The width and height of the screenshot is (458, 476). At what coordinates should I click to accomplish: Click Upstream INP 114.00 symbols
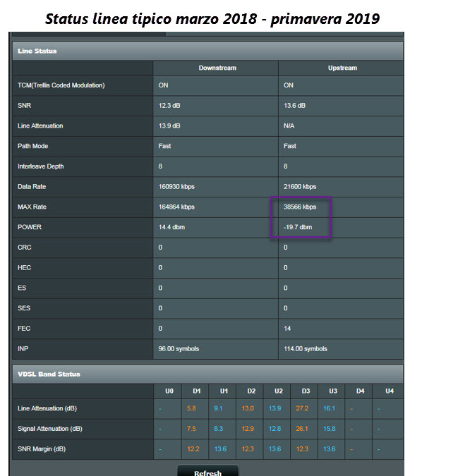click(x=306, y=349)
